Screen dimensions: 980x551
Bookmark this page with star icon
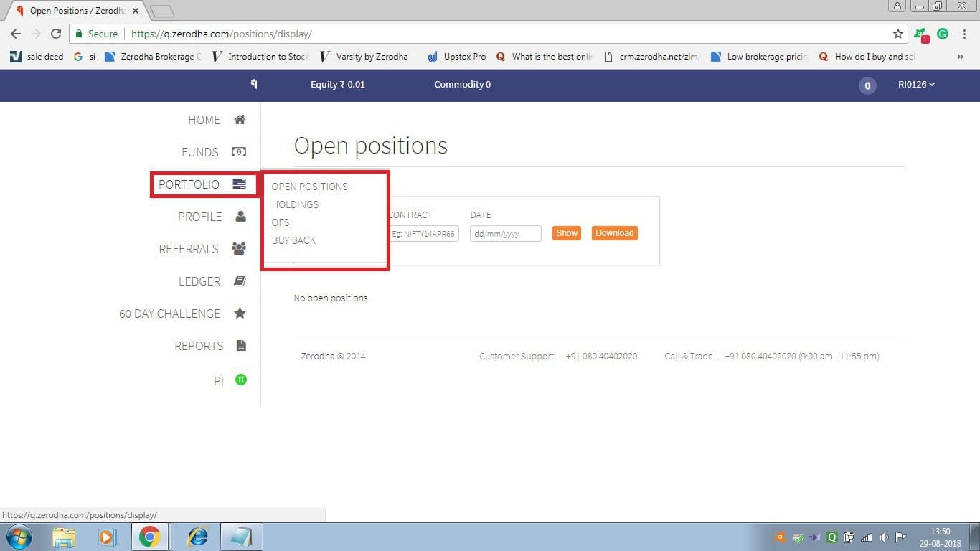pos(898,34)
